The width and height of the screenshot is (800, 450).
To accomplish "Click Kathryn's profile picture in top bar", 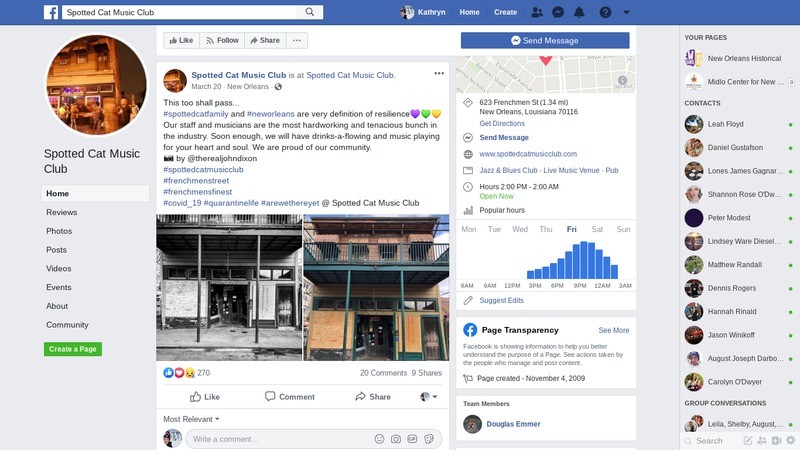I will pyautogui.click(x=407, y=12).
